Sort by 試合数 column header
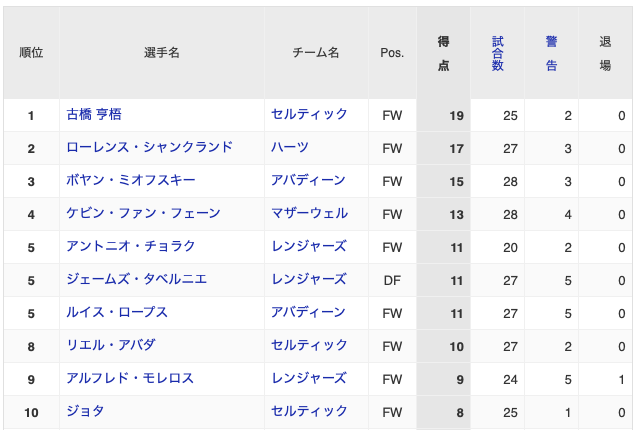 point(497,53)
